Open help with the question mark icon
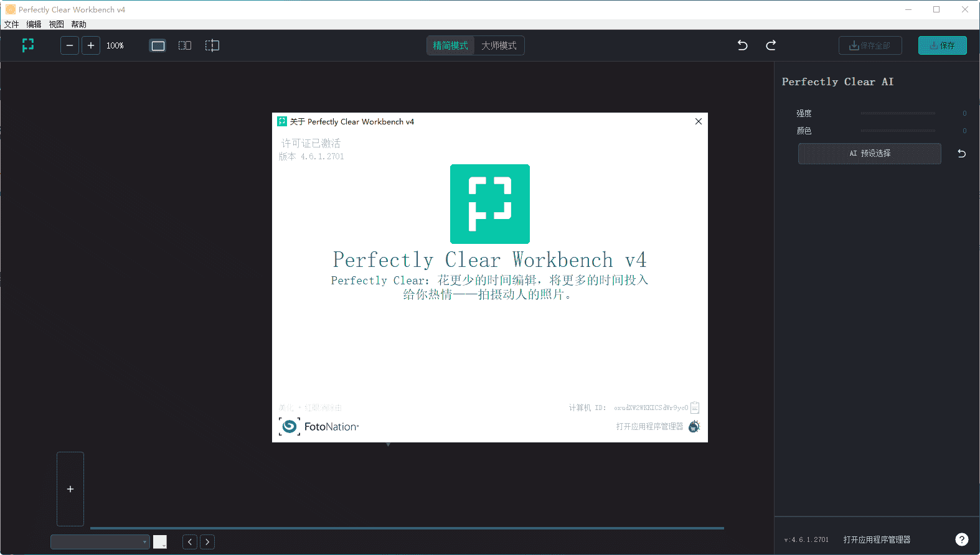This screenshot has height=555, width=980. (x=962, y=539)
